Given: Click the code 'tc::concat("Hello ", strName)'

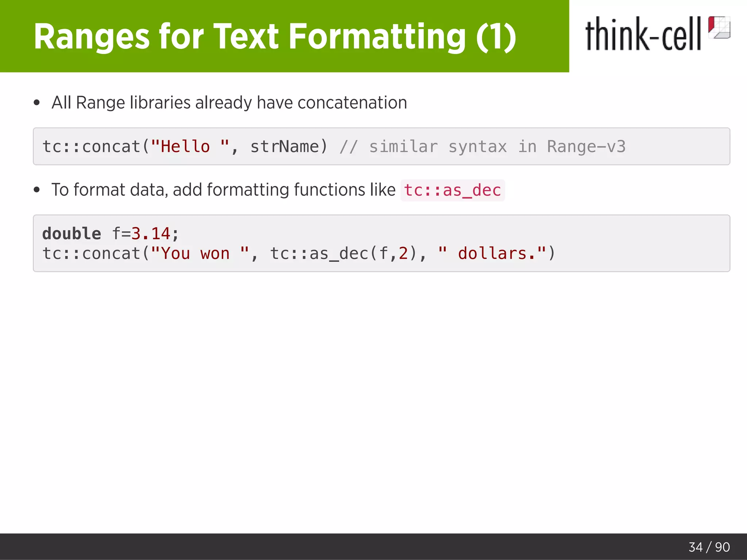Looking at the screenshot, I should [185, 147].
